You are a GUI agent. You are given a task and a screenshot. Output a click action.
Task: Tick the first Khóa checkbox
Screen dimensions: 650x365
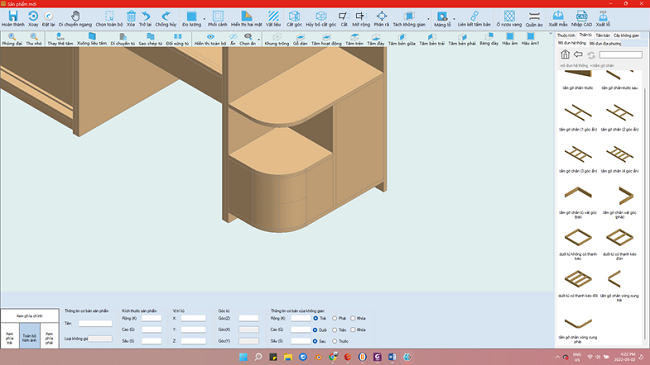point(353,319)
